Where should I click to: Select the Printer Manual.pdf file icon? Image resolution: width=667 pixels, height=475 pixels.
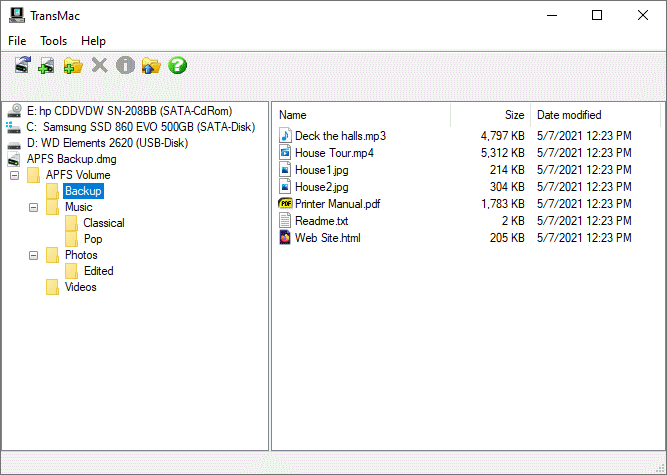point(285,204)
